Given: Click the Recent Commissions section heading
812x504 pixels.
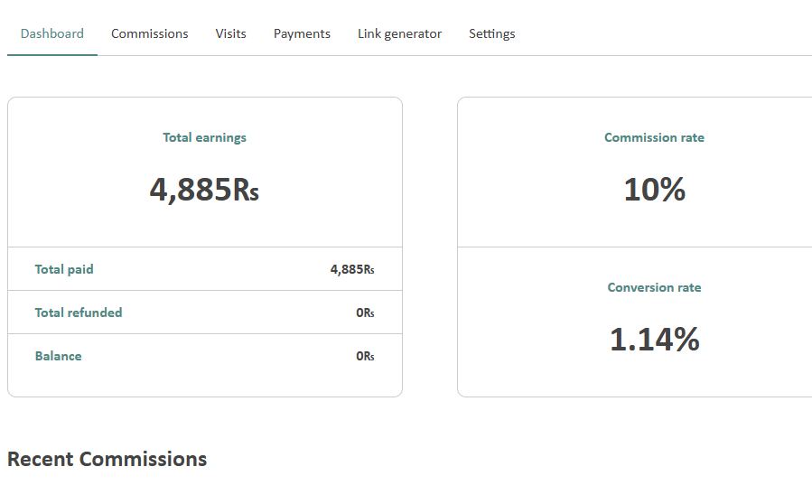Looking at the screenshot, I should 107,459.
